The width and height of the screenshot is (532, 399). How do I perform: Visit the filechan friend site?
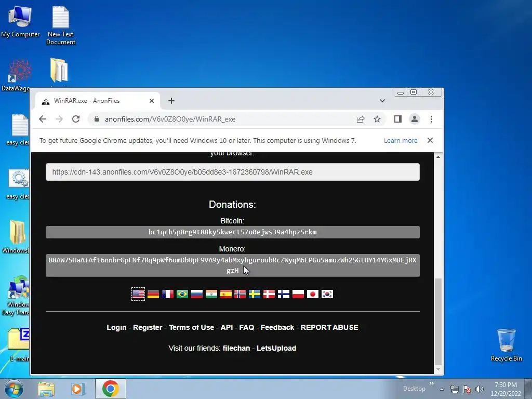pyautogui.click(x=236, y=348)
